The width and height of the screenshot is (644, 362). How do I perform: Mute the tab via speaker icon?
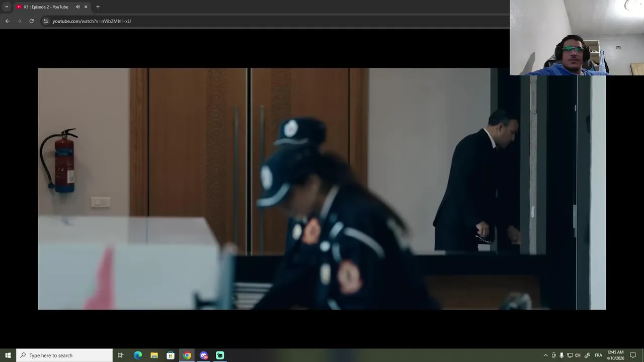click(x=77, y=7)
